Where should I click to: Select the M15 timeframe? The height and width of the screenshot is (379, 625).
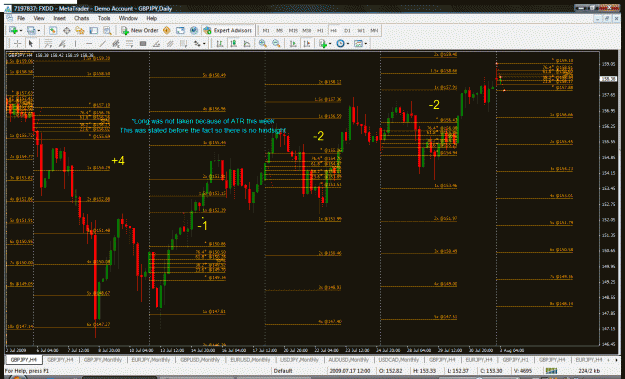point(293,30)
